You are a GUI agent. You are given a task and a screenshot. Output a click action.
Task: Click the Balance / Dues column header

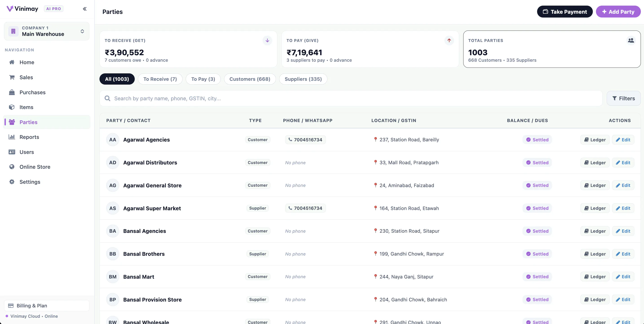(x=527, y=120)
